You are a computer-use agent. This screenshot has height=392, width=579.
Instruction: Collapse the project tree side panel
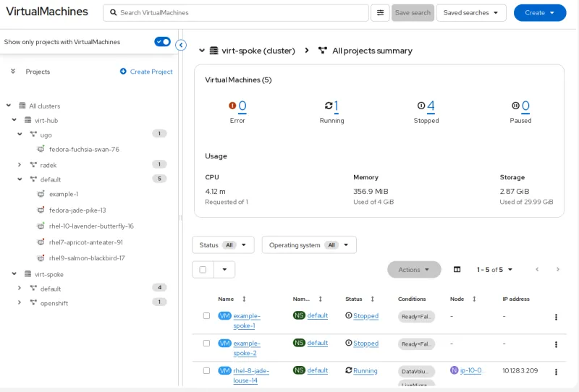(x=181, y=46)
